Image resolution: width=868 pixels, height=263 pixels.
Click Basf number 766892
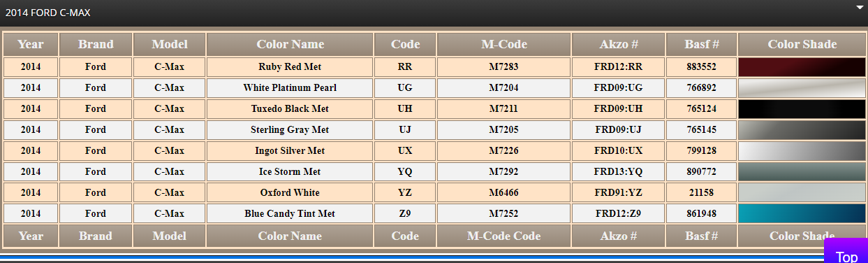coord(702,88)
